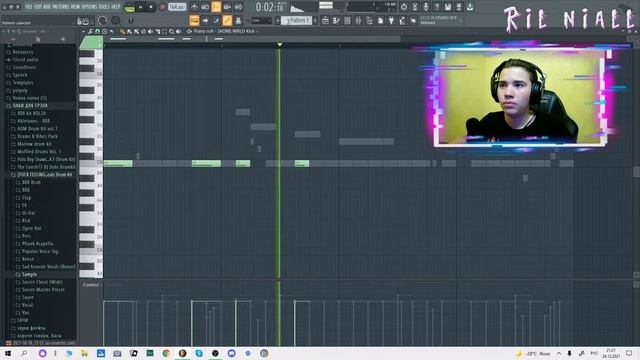Open the Piano roll window icon
The height and width of the screenshot is (360, 640).
coord(336,20)
